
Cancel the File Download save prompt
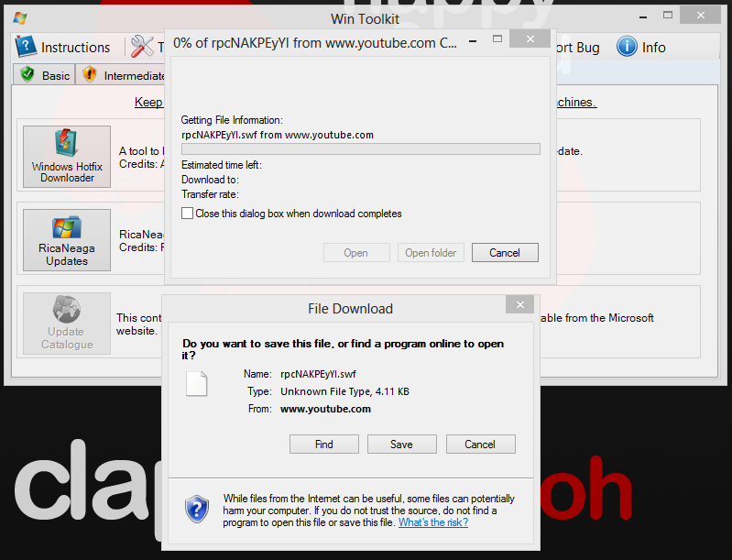[480, 444]
